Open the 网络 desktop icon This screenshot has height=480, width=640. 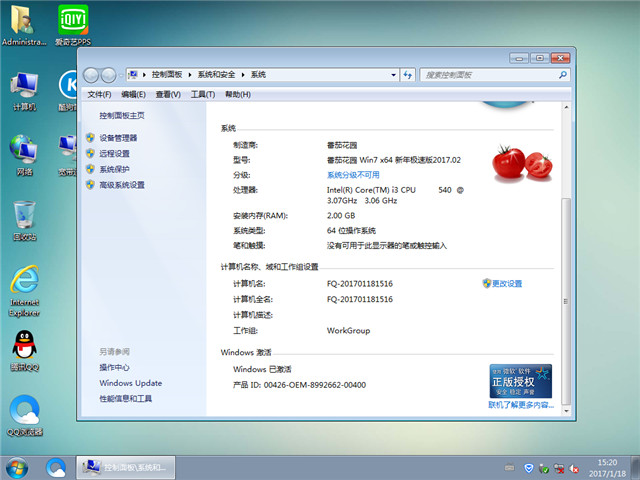pos(24,155)
